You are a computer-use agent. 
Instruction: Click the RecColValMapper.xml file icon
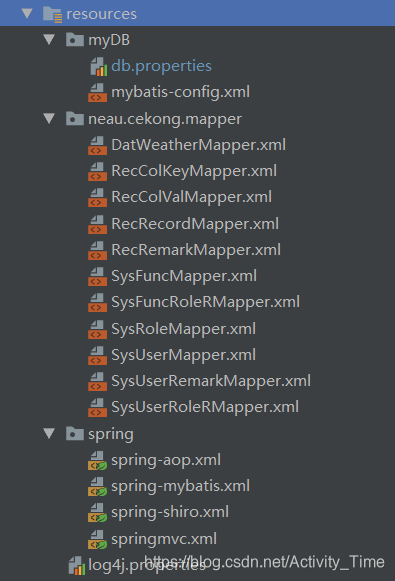click(x=97, y=197)
